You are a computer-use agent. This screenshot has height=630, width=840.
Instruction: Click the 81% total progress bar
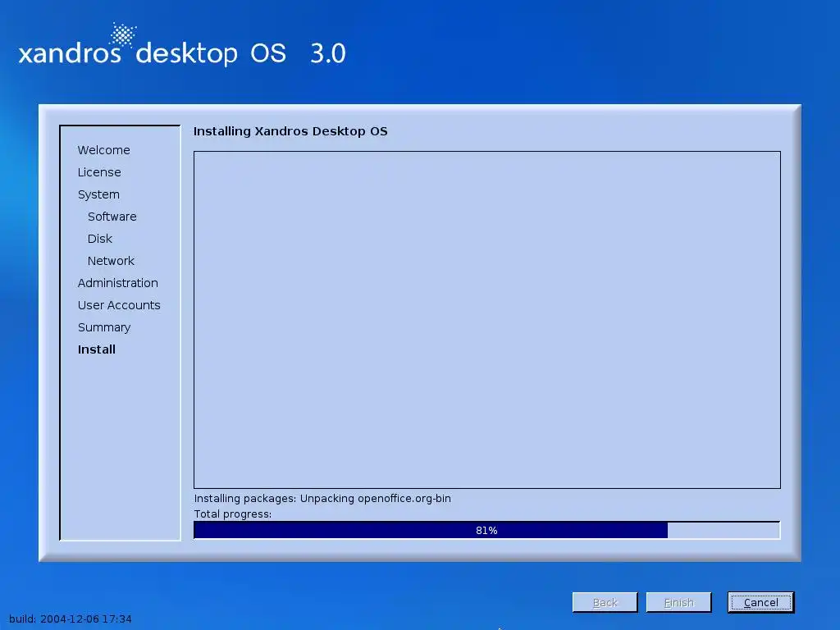487,530
